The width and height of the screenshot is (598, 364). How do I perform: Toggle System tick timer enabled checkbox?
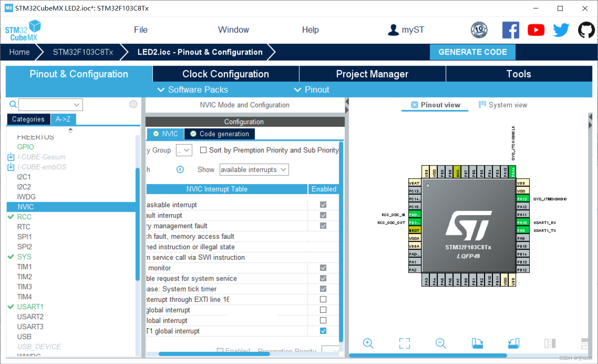pyautogui.click(x=323, y=289)
